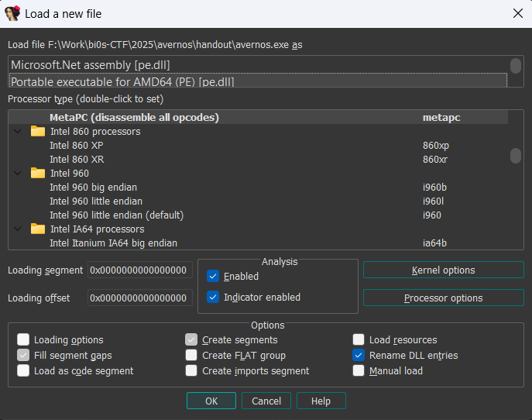Click the 860xp short name cell

click(436, 146)
